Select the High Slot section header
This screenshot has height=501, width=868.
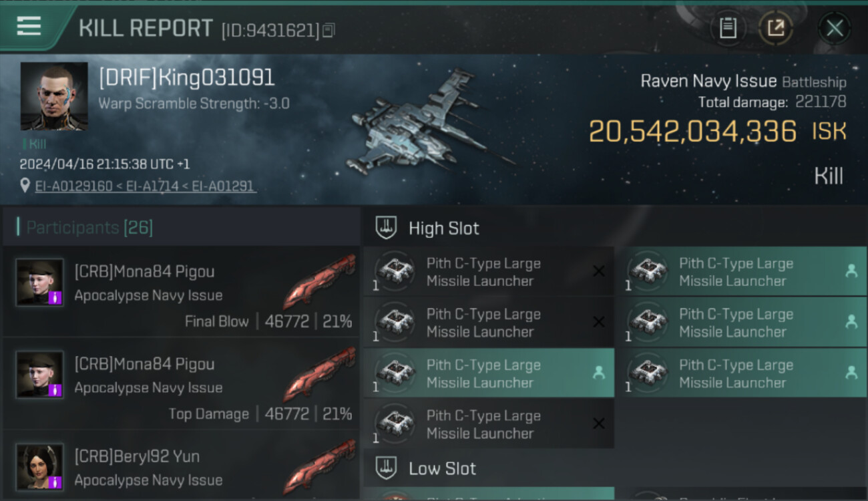(x=444, y=228)
